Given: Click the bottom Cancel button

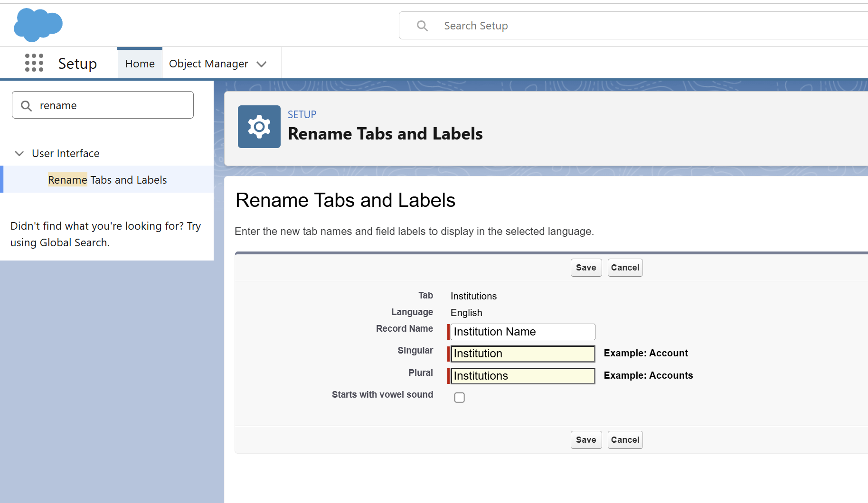Looking at the screenshot, I should click(x=625, y=440).
